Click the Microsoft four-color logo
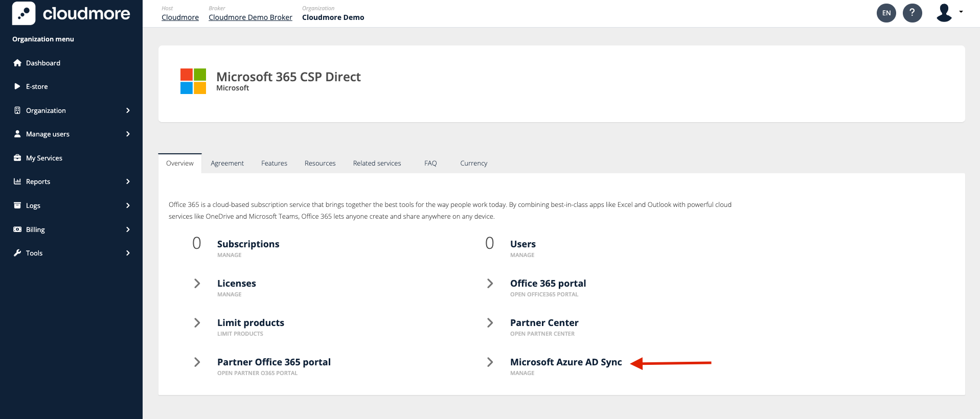This screenshot has height=419, width=980. (193, 81)
